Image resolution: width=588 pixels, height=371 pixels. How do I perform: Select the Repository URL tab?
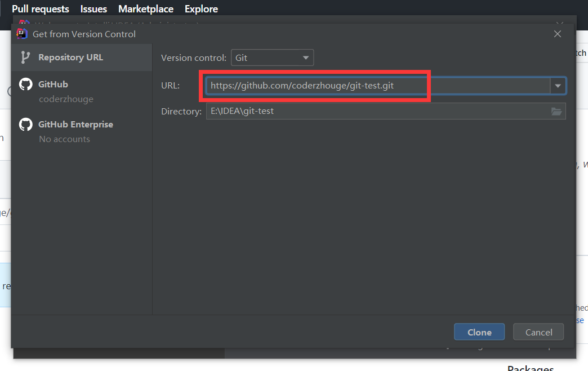[x=82, y=58]
